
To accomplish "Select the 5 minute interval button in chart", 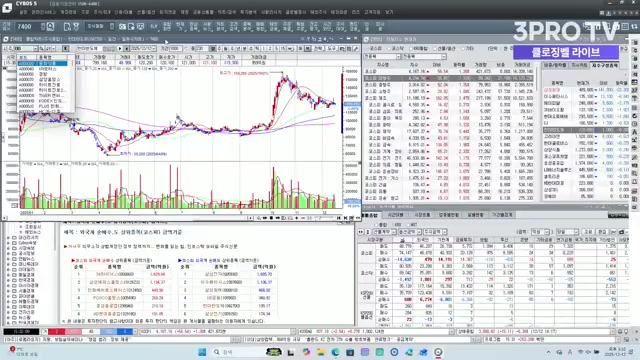I will point(276,49).
